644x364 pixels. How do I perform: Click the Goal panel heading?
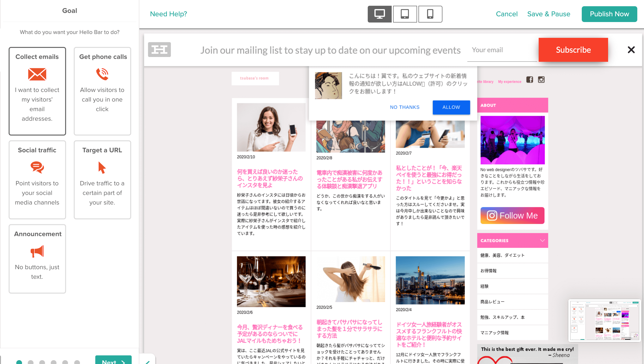tap(69, 11)
